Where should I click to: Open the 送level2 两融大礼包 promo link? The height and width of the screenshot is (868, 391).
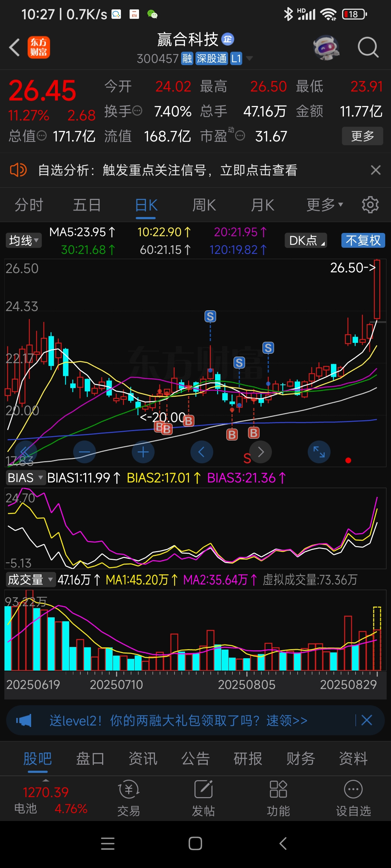pyautogui.click(x=178, y=720)
